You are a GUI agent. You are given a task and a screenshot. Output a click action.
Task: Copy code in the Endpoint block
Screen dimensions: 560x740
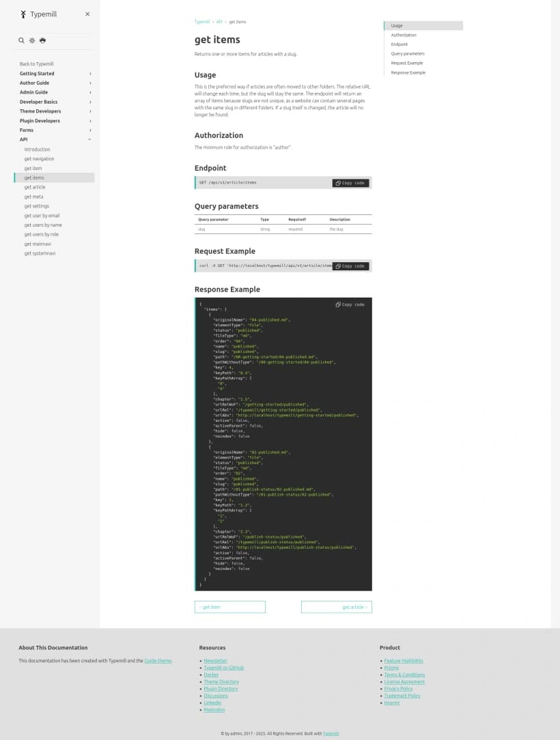350,183
